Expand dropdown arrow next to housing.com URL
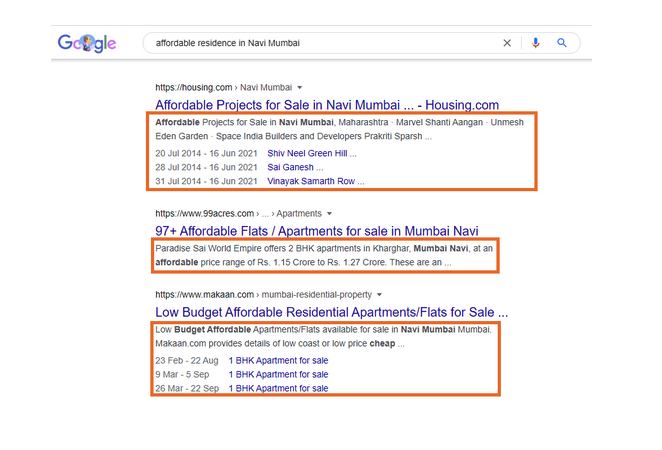This screenshot has width=662, height=450. (299, 88)
